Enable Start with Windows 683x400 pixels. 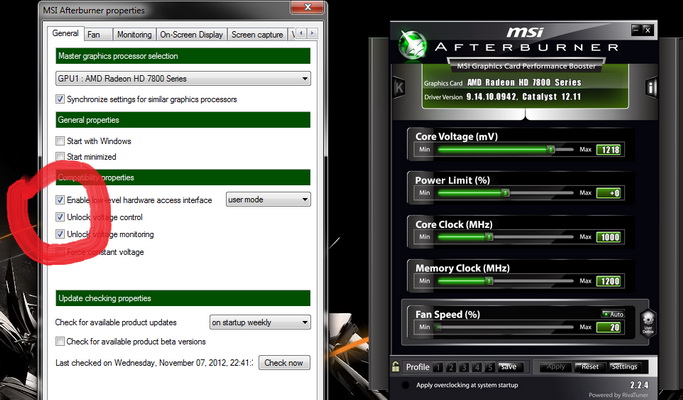pyautogui.click(x=60, y=141)
